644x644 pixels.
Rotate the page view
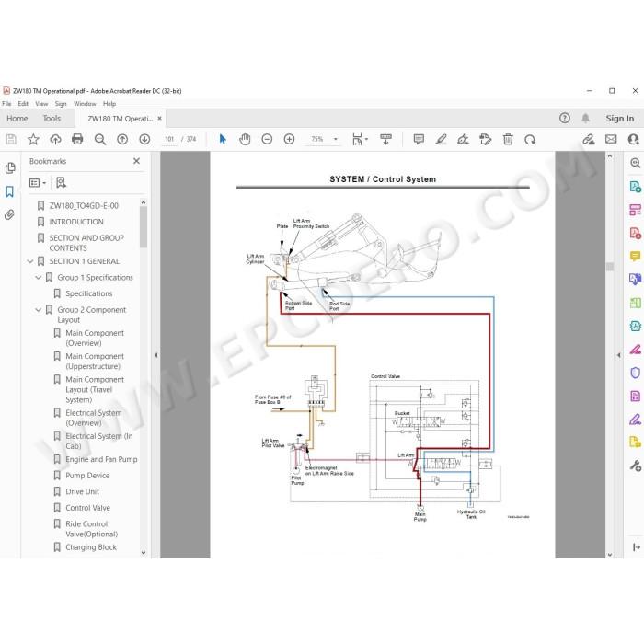click(530, 139)
